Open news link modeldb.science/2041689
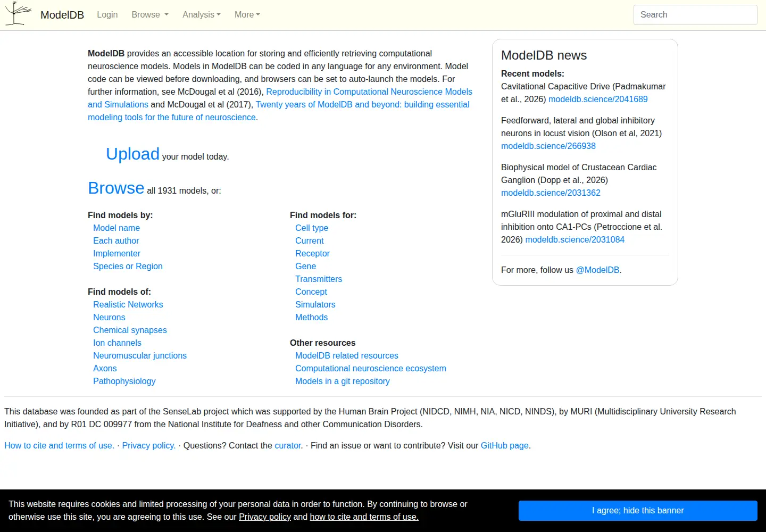This screenshot has height=532, width=766. click(598, 99)
